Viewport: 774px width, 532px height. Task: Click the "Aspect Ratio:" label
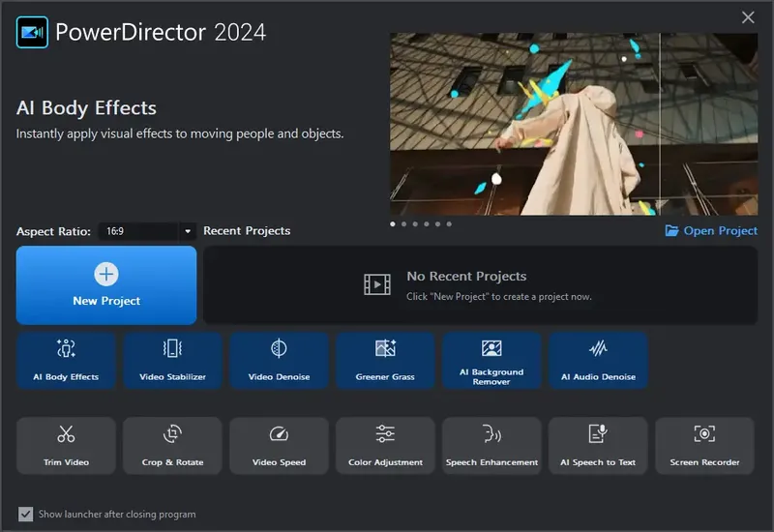[53, 231]
